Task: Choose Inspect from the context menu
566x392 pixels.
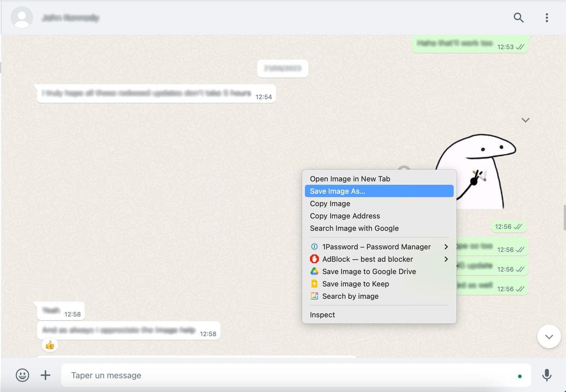Action: coord(322,314)
